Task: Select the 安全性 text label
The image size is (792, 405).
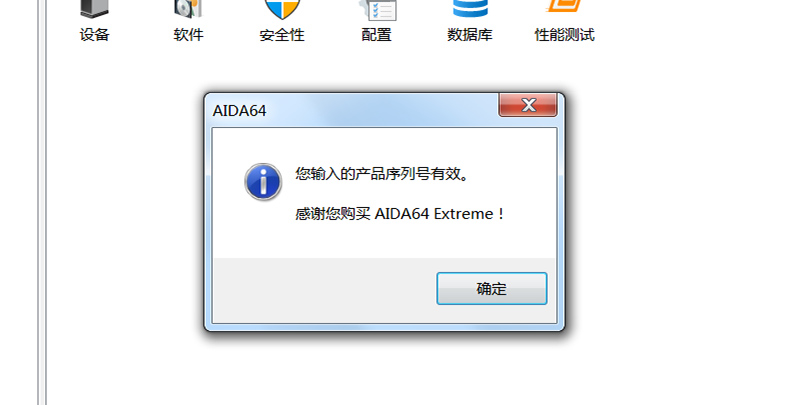Action: click(282, 35)
